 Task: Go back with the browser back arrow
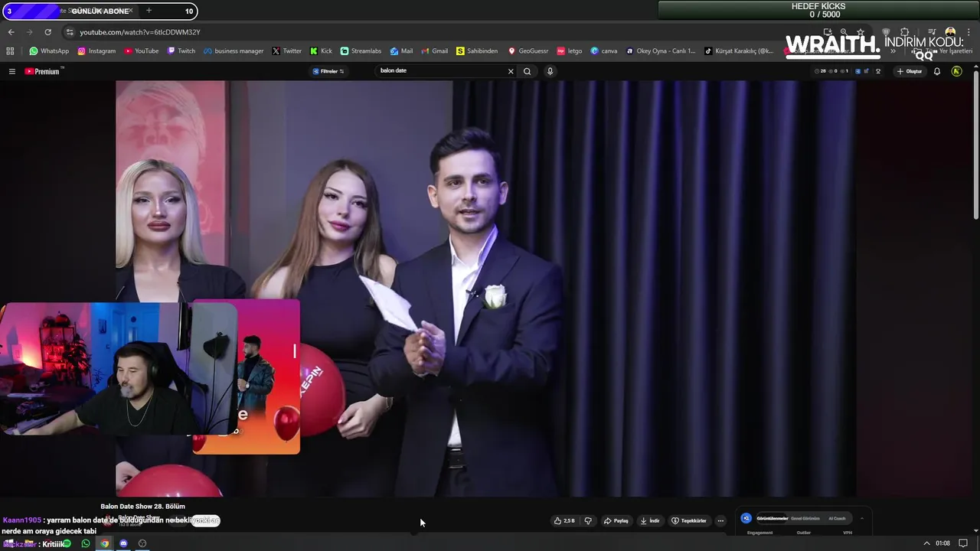pos(11,32)
